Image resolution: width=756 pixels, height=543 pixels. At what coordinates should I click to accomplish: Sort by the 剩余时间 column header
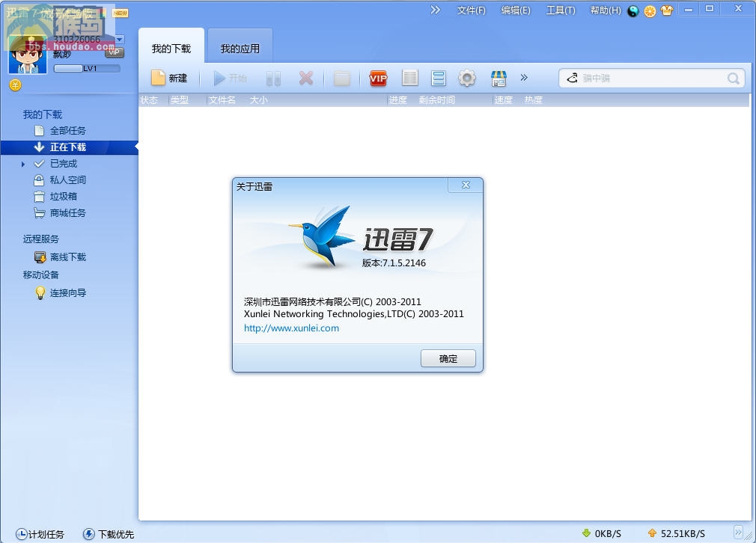[x=437, y=99]
